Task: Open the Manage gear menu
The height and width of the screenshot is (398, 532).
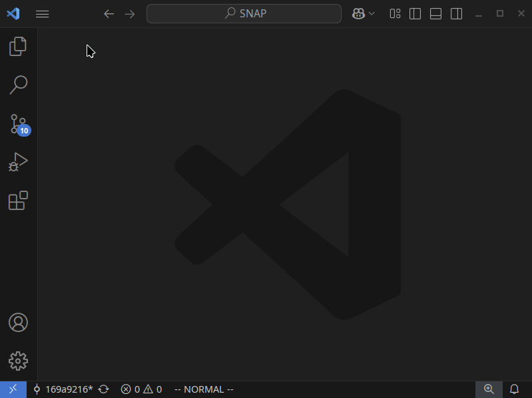Action: (x=18, y=361)
